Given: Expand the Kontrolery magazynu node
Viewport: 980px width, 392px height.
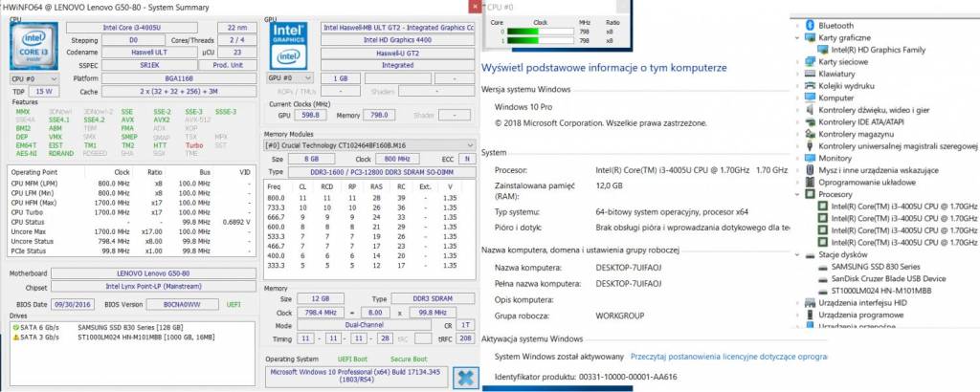Looking at the screenshot, I should click(797, 134).
